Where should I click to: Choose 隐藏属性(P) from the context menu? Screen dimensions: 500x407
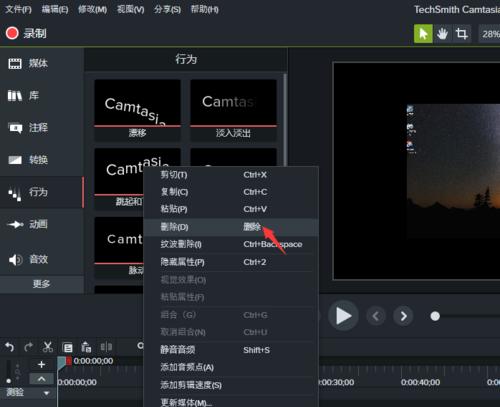(x=231, y=262)
